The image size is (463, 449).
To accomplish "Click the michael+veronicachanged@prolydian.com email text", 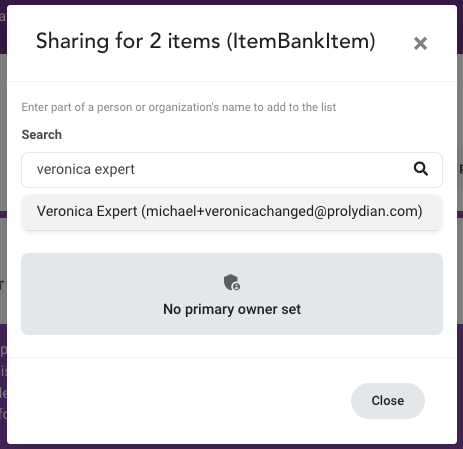I will pyautogui.click(x=282, y=212).
